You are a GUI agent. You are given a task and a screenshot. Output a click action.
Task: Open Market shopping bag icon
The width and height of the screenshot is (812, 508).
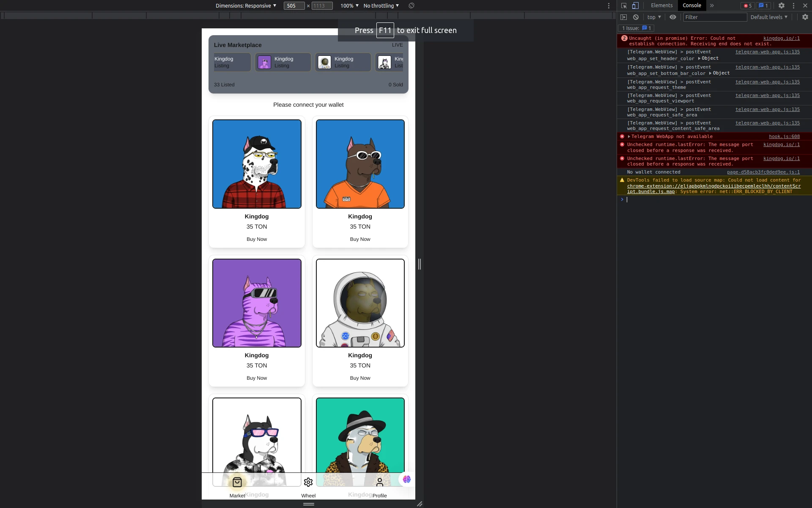point(237,482)
